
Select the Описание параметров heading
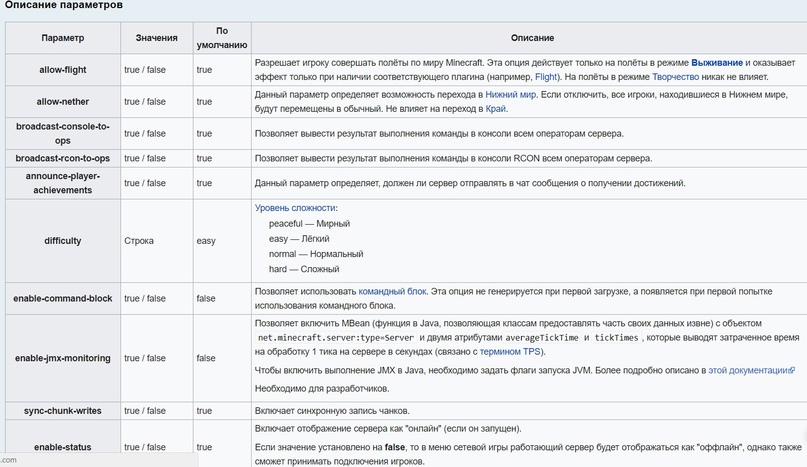coord(64,5)
